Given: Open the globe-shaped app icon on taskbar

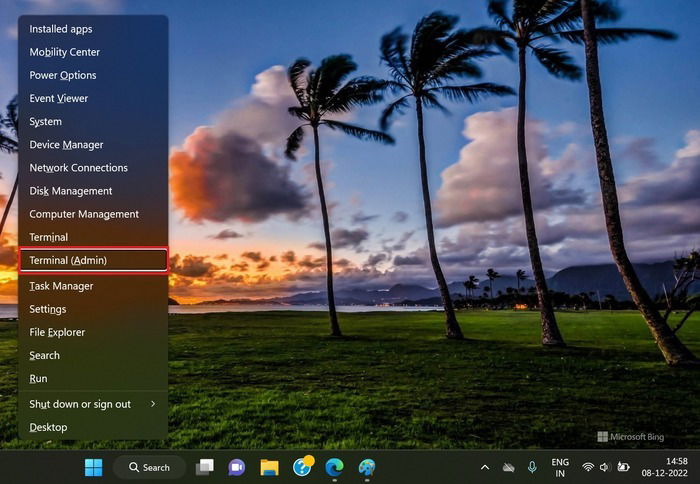Looking at the screenshot, I should click(367, 467).
